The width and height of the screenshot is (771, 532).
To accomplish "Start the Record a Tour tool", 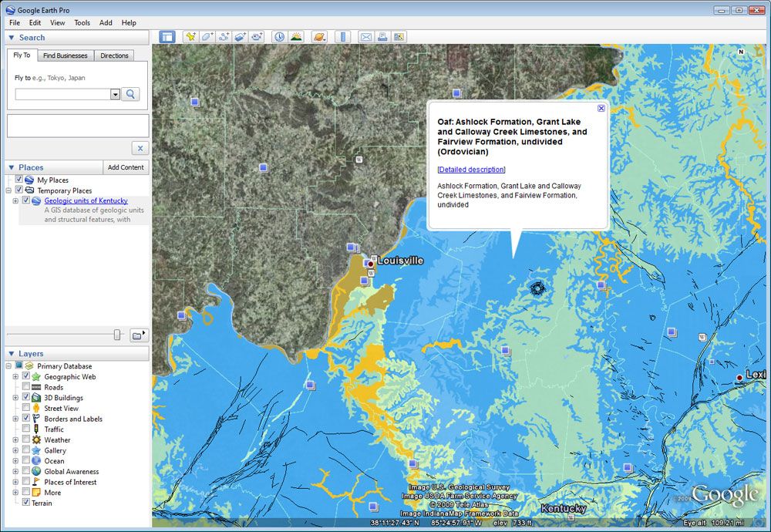I will point(257,37).
